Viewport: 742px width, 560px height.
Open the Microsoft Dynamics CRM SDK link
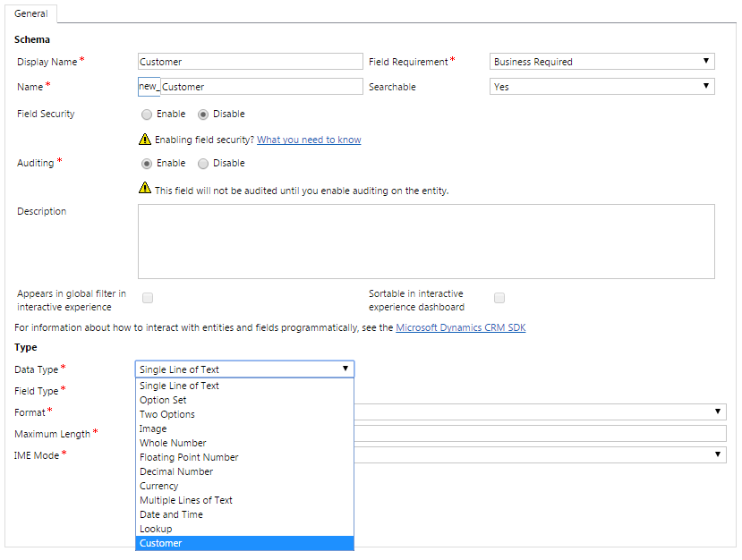[460, 328]
